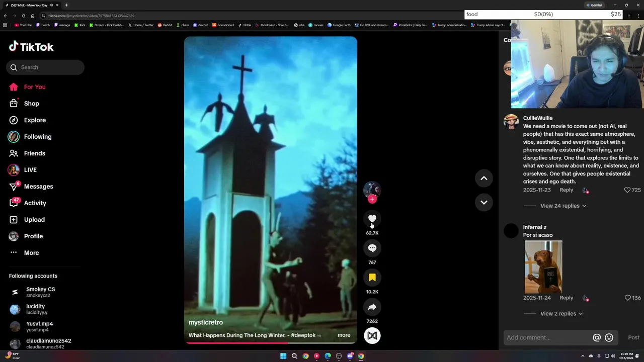Open the sound disc icon below share
Image resolution: width=644 pixels, height=362 pixels.
click(x=372, y=336)
